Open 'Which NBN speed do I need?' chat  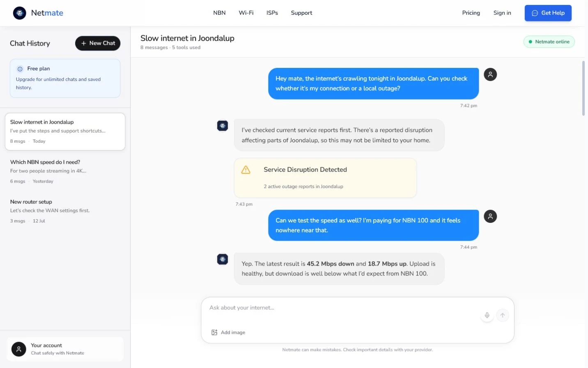click(x=65, y=171)
